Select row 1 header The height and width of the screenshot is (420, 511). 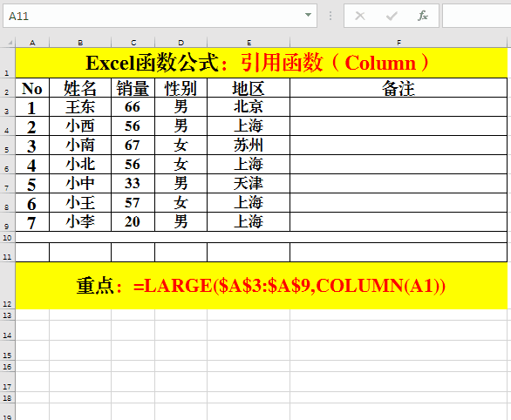tap(7, 63)
